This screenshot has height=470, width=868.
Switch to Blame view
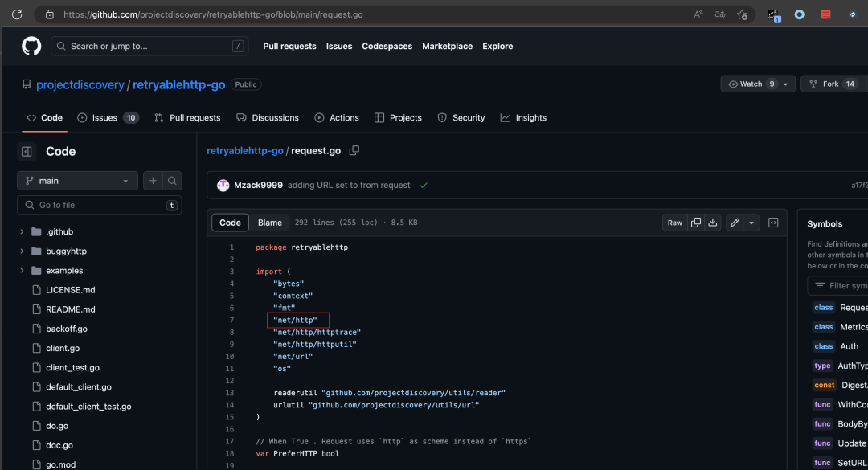click(x=269, y=223)
